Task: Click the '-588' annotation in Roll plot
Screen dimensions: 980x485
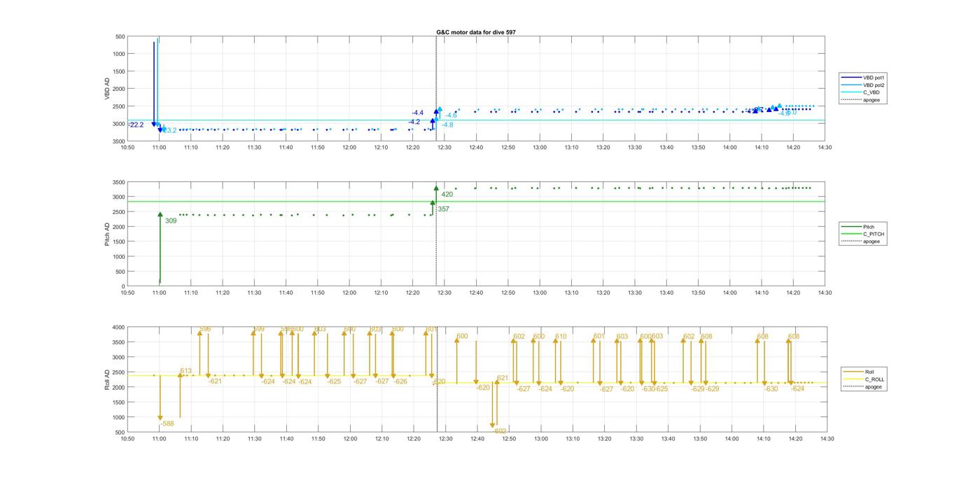Action: (x=167, y=423)
